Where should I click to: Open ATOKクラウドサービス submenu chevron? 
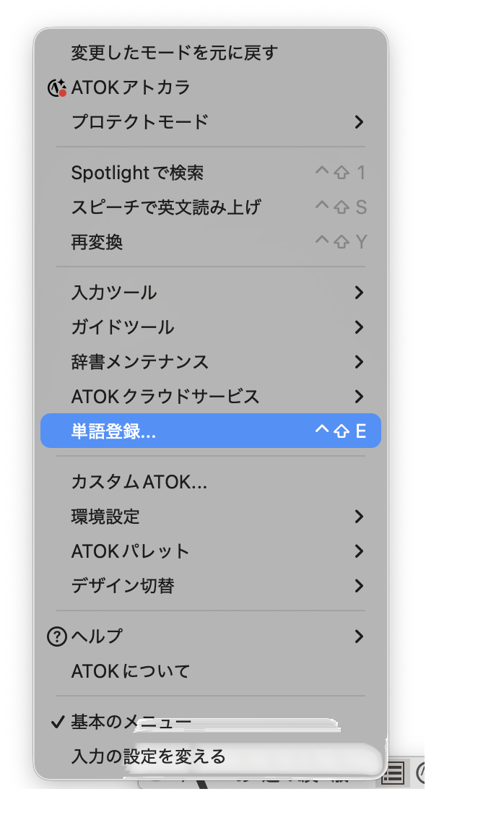tap(359, 397)
